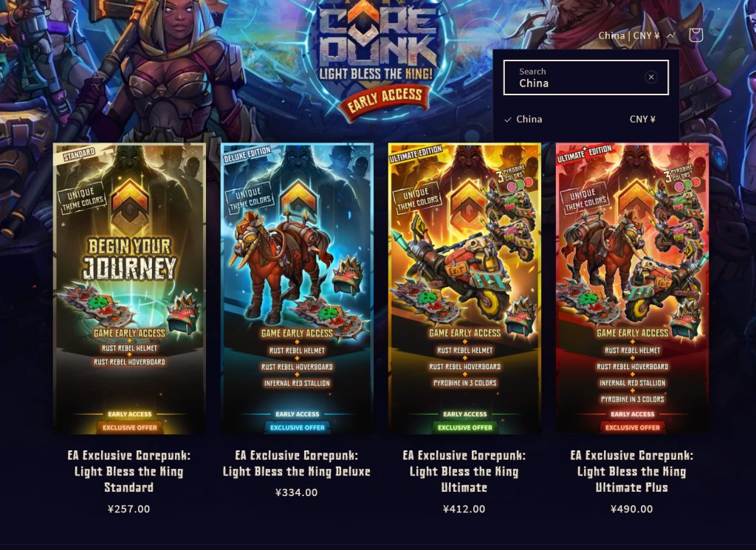
Task: Click the checkmark next to China
Action: pos(507,120)
